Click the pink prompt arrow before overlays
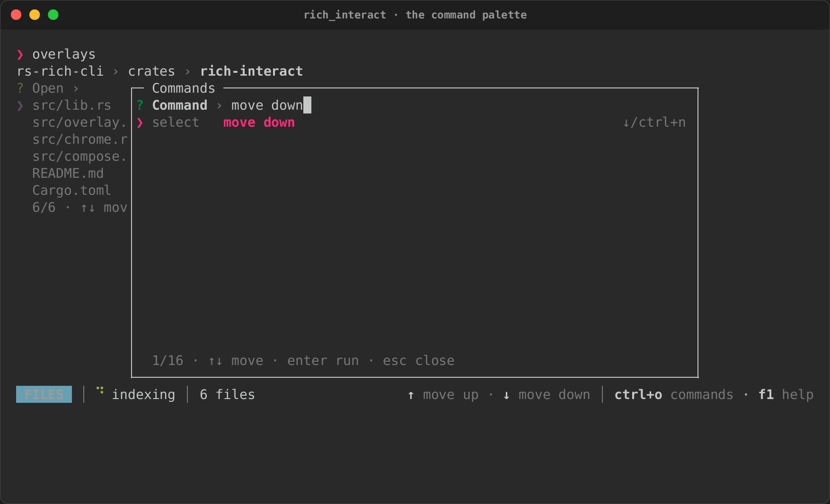 (20, 55)
